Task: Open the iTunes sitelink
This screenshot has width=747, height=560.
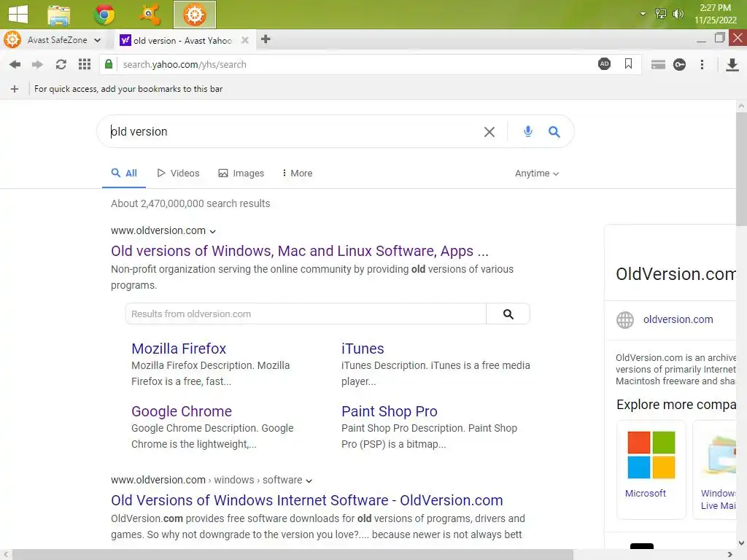Action: pyautogui.click(x=363, y=349)
